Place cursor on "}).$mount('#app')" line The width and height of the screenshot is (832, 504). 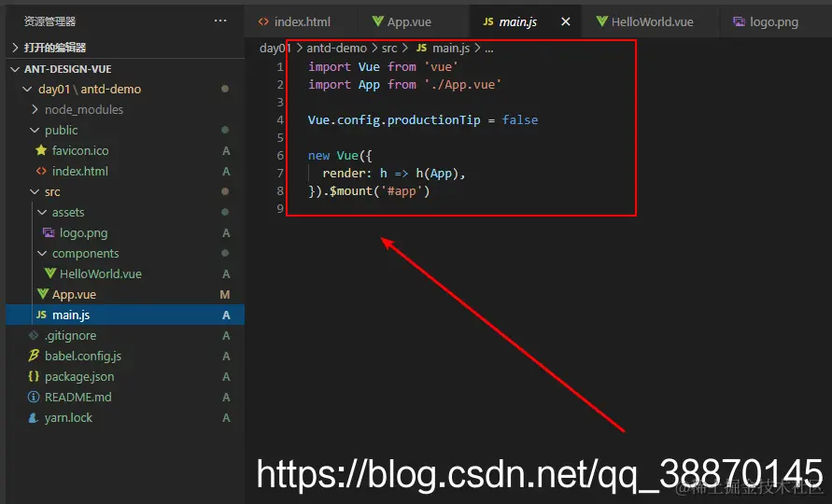pyautogui.click(x=369, y=191)
